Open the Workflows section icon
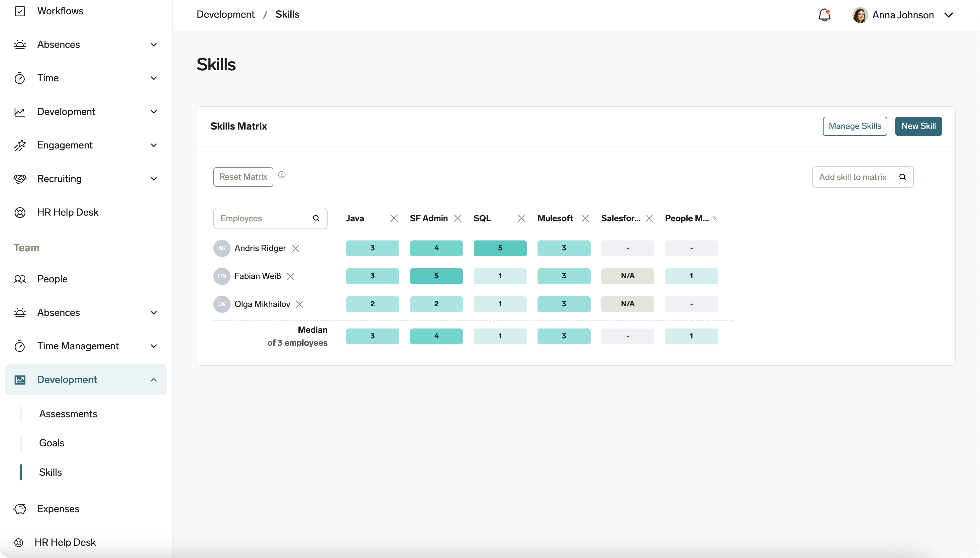Viewport: 980px width, 558px height. (20, 11)
